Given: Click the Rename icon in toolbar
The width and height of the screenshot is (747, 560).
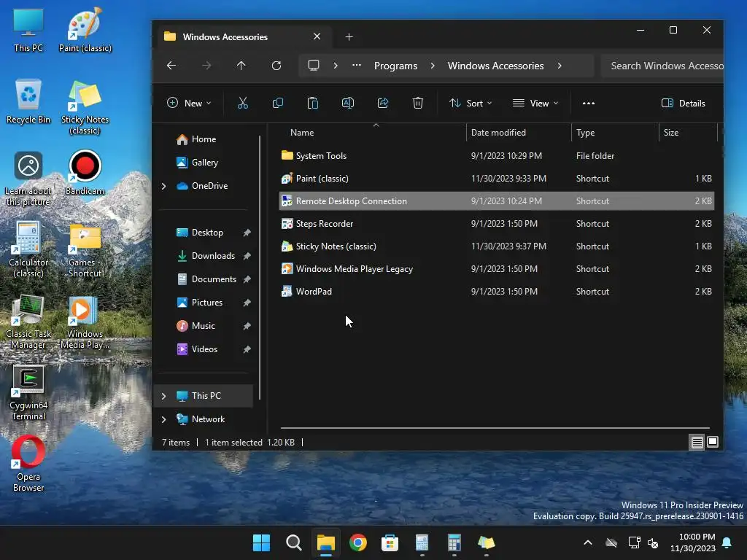Looking at the screenshot, I should pos(348,103).
